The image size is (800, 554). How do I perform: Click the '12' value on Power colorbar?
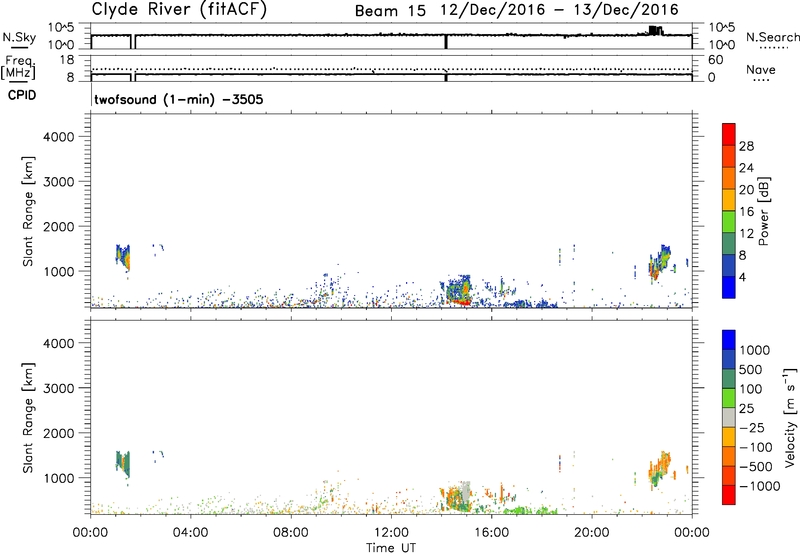pos(746,234)
